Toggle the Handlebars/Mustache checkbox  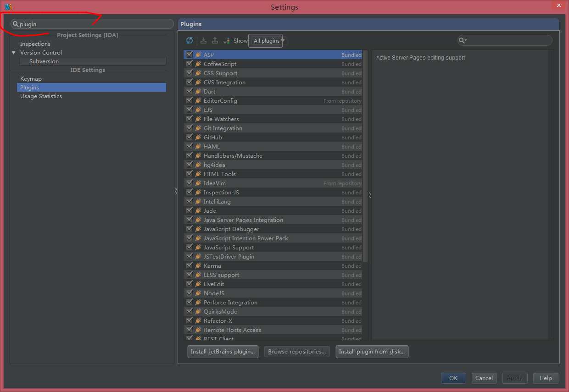pyautogui.click(x=190, y=155)
